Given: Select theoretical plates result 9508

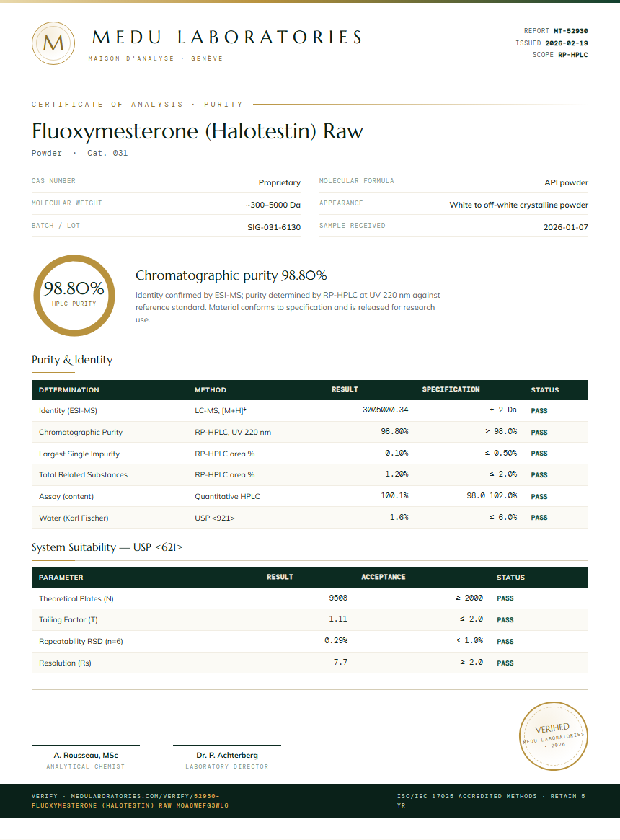Looking at the screenshot, I should tap(338, 598).
